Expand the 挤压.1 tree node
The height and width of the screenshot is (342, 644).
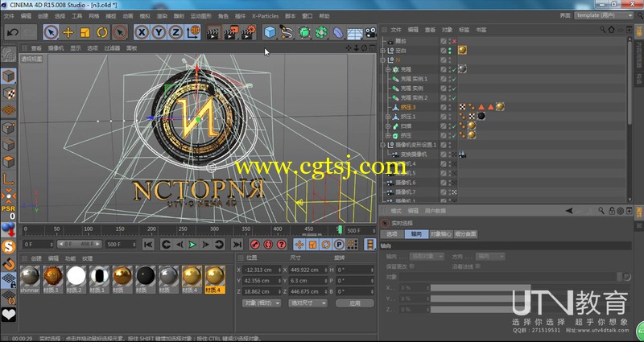click(388, 117)
